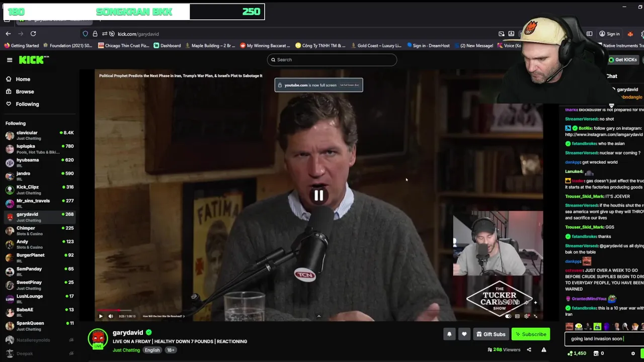644x362 pixels.
Task: Click the garydavid channel avatar
Action: (98, 338)
